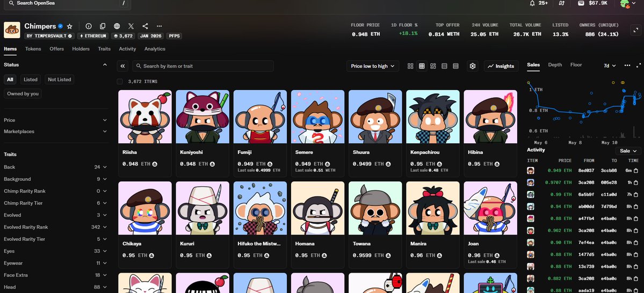The height and width of the screenshot is (293, 644).
Task: Toggle Owned by you filter
Action: point(23,94)
